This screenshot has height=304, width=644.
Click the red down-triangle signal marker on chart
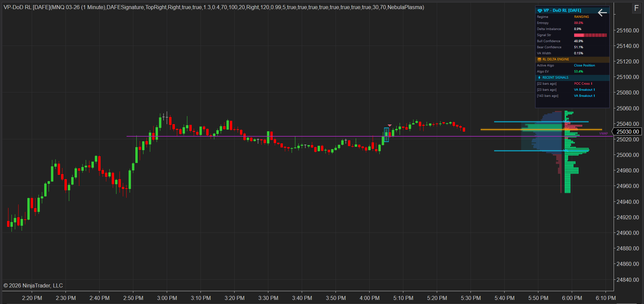(390, 126)
